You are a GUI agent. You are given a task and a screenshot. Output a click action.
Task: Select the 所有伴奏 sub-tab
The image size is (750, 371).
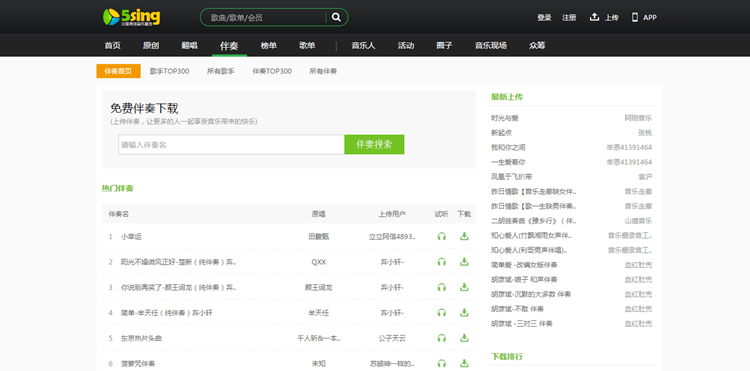323,71
